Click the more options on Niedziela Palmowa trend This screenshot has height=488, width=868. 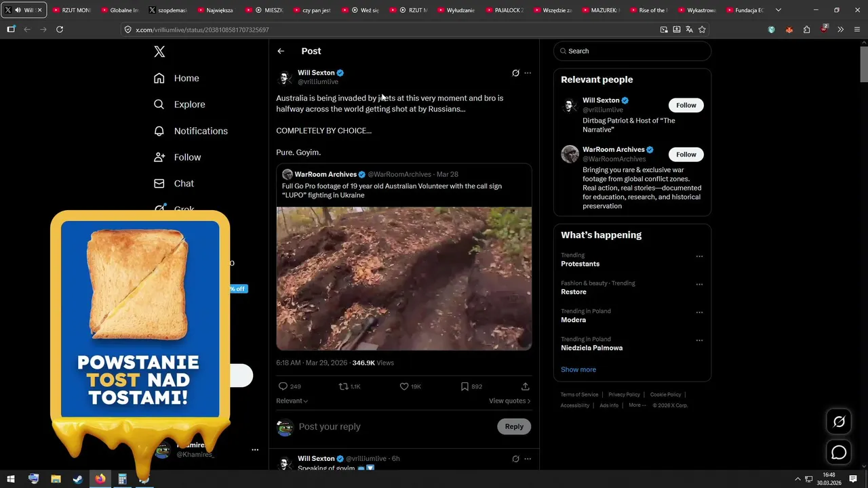699,340
